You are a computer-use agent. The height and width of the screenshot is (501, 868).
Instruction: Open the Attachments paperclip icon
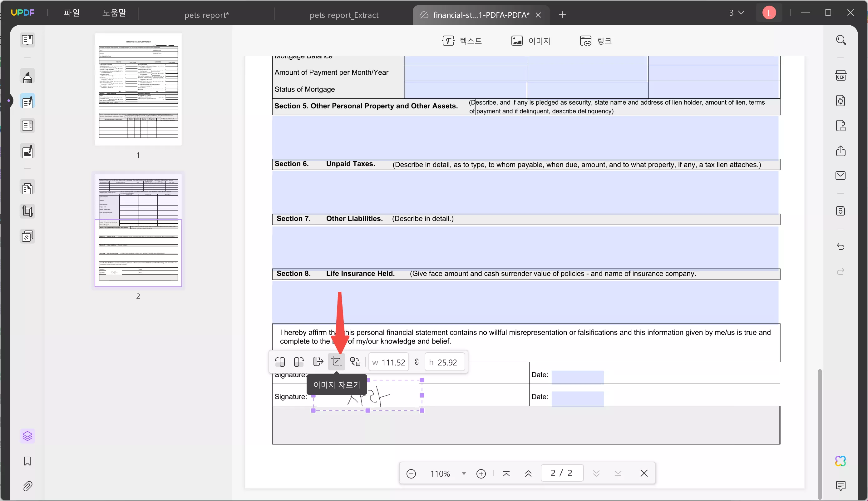(27, 486)
